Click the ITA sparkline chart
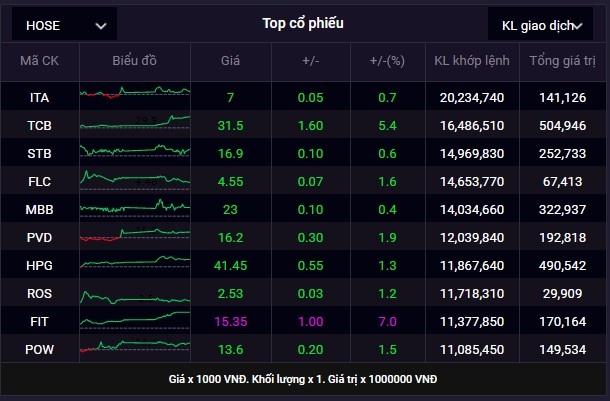Viewport: 610px width, 401px height. tap(134, 97)
